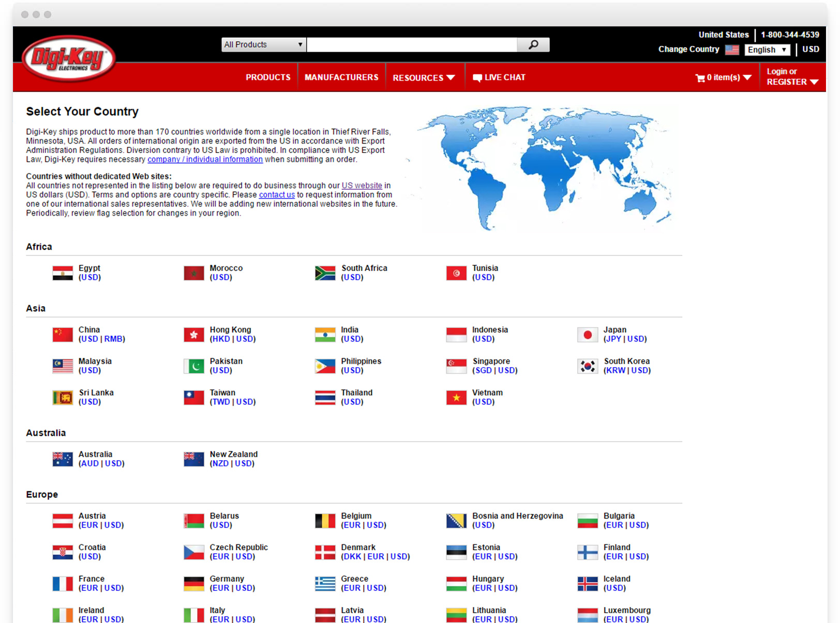Select RMB currency for China
The width and height of the screenshot is (840, 623).
(x=113, y=339)
